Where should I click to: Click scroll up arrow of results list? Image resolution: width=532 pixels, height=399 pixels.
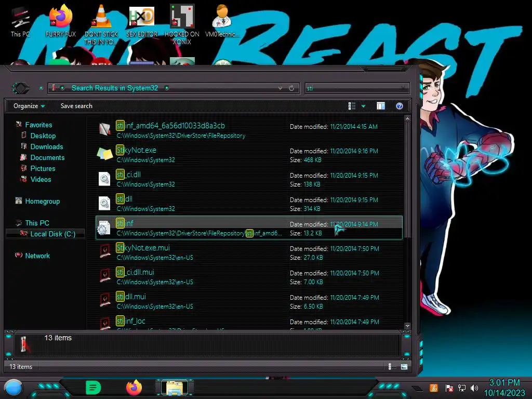pyautogui.click(x=407, y=118)
